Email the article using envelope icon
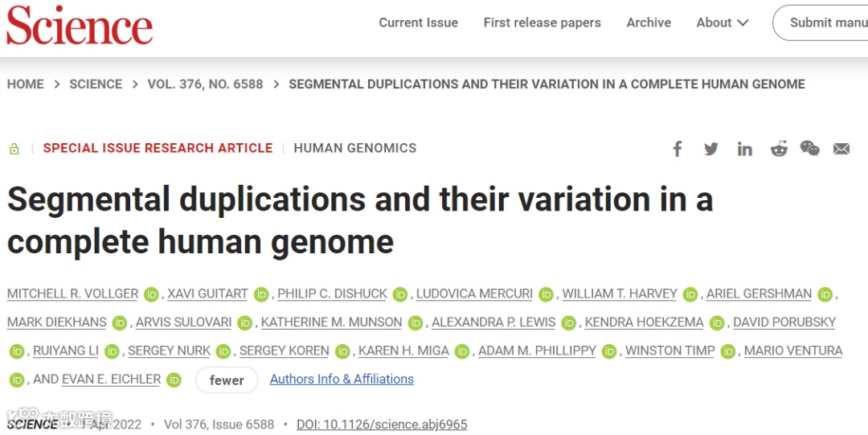This screenshot has height=435, width=868. click(x=841, y=149)
